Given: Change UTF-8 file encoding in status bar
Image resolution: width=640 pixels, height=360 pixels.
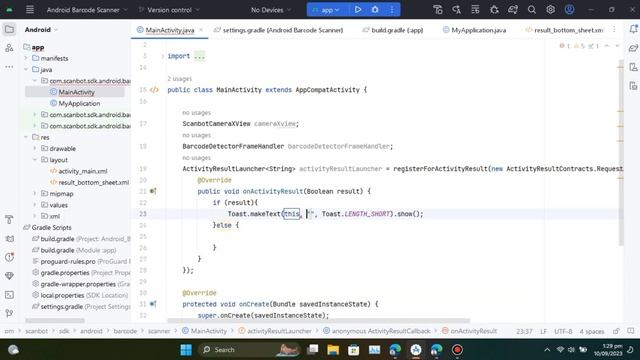Looking at the screenshot, I should [563, 331].
